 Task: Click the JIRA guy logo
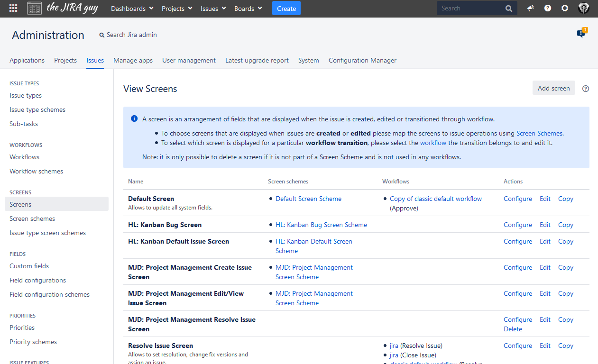[x=62, y=9]
